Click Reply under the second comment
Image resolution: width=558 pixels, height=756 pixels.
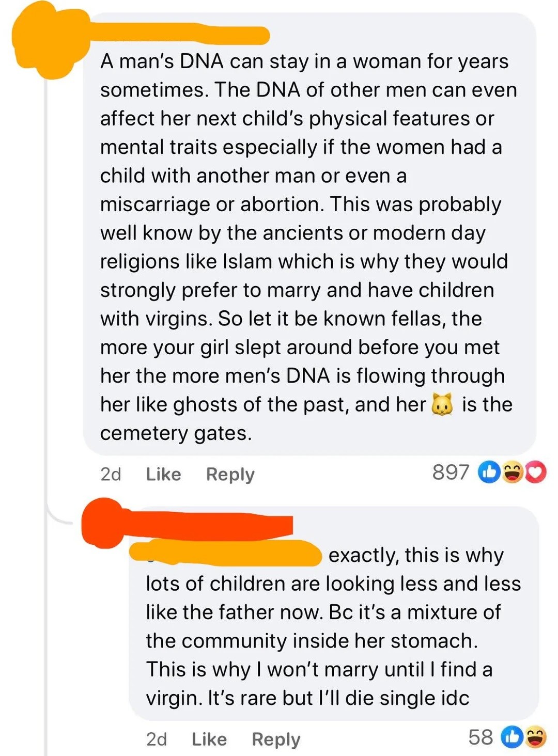pyautogui.click(x=277, y=738)
